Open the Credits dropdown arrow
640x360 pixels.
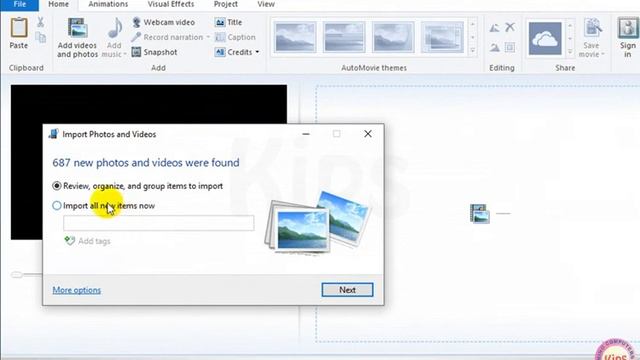[257, 52]
